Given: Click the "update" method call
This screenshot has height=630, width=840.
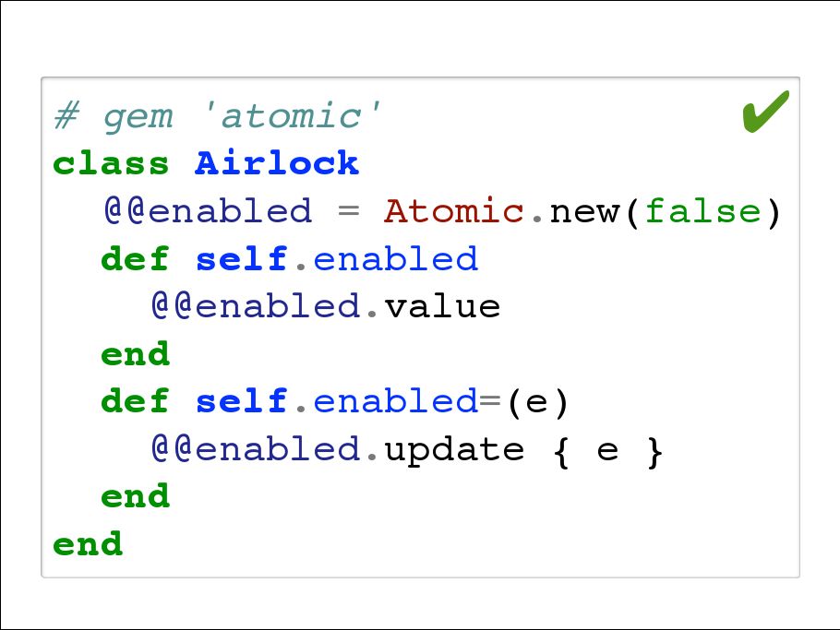Looking at the screenshot, I should pos(454,449).
